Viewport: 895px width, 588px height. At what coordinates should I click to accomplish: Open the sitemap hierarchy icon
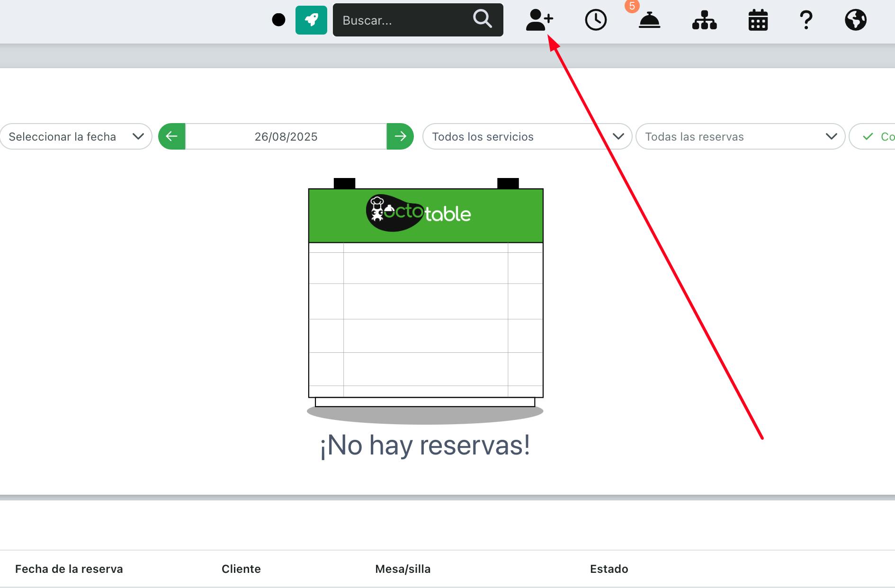(705, 20)
